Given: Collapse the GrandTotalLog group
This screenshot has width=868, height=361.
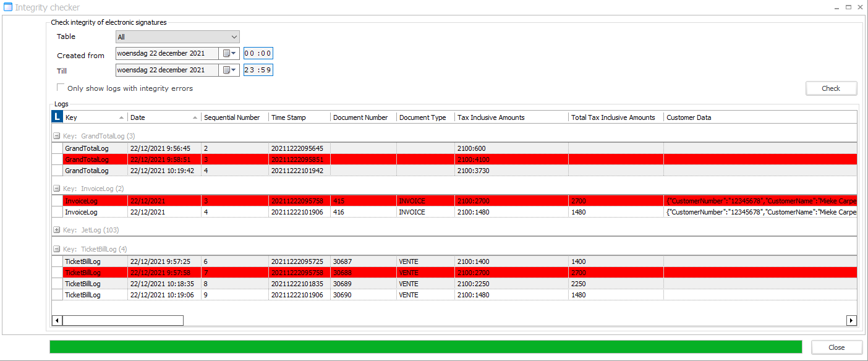Looking at the screenshot, I should tap(55, 135).
